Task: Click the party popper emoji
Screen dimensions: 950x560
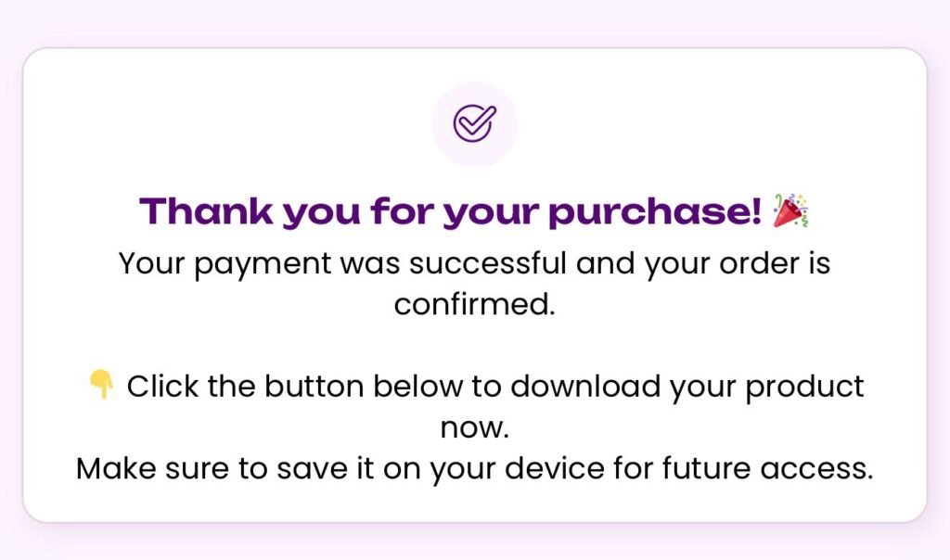Action: point(790,211)
